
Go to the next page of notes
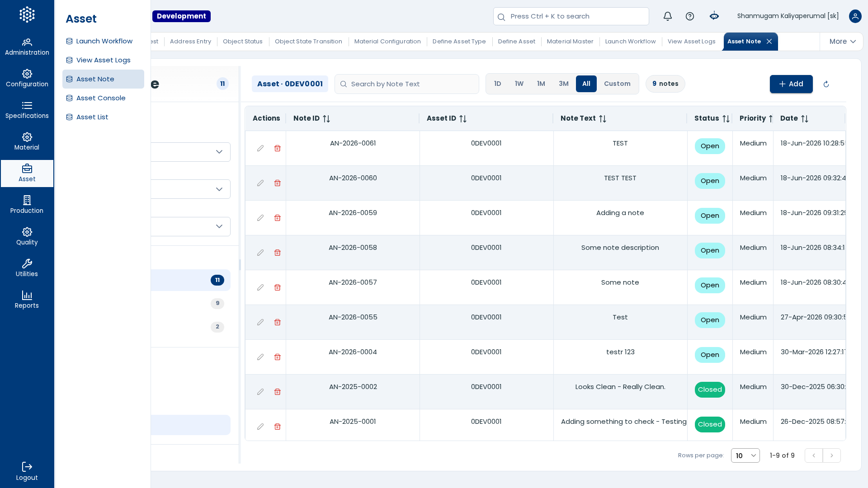pos(832,455)
